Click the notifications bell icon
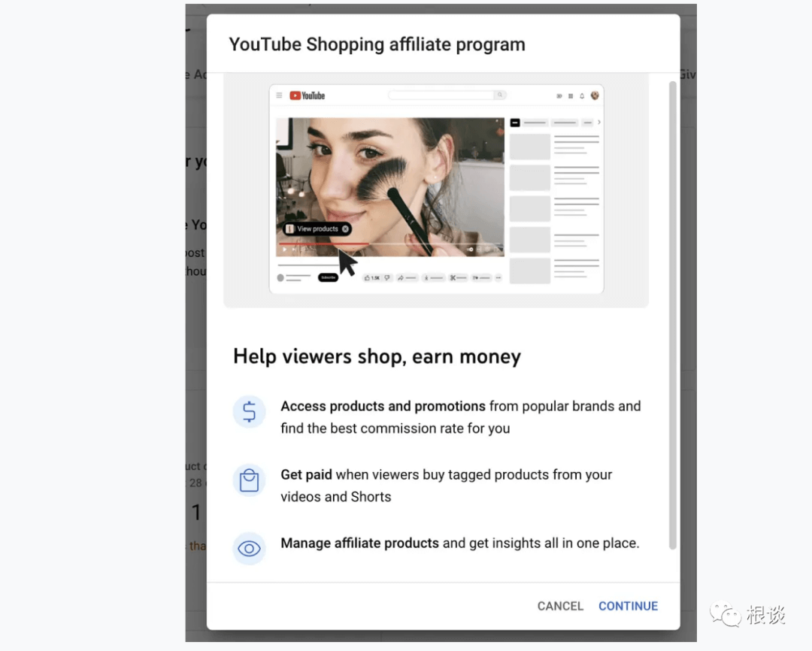Image resolution: width=812 pixels, height=651 pixels. click(x=582, y=96)
